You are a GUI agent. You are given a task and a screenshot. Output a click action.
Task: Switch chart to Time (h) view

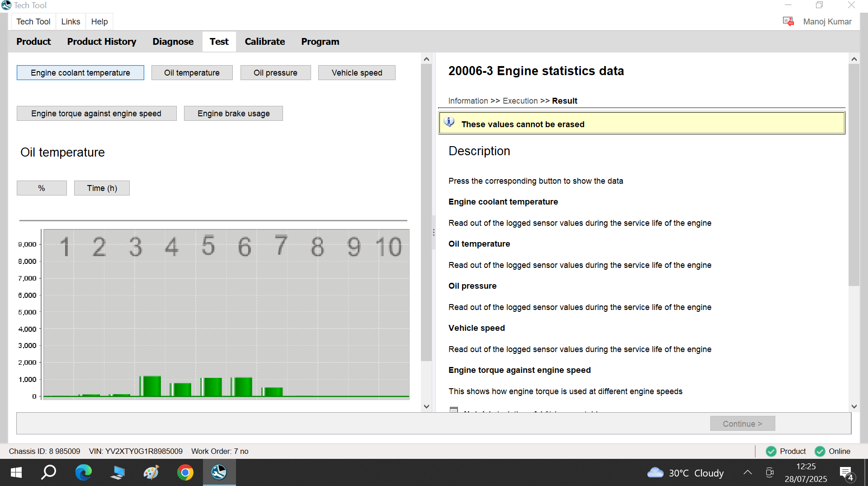102,188
